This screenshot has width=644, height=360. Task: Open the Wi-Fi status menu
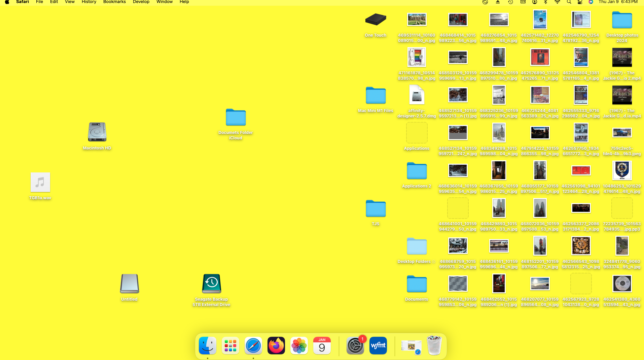click(557, 2)
